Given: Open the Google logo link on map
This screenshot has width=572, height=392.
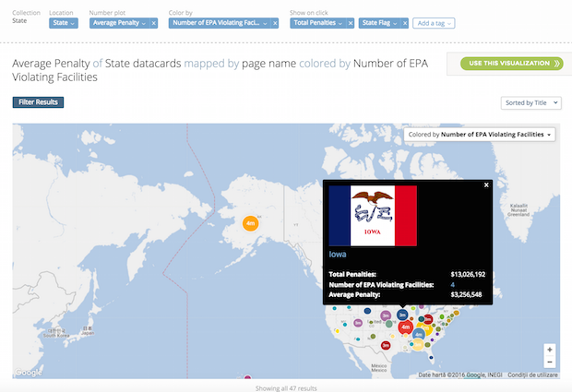Looking at the screenshot, I should pyautogui.click(x=29, y=372).
